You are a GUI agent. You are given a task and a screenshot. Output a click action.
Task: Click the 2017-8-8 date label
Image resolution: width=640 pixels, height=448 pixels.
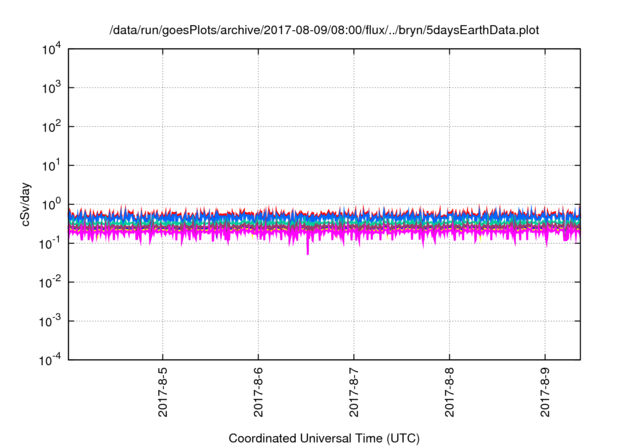(x=449, y=392)
